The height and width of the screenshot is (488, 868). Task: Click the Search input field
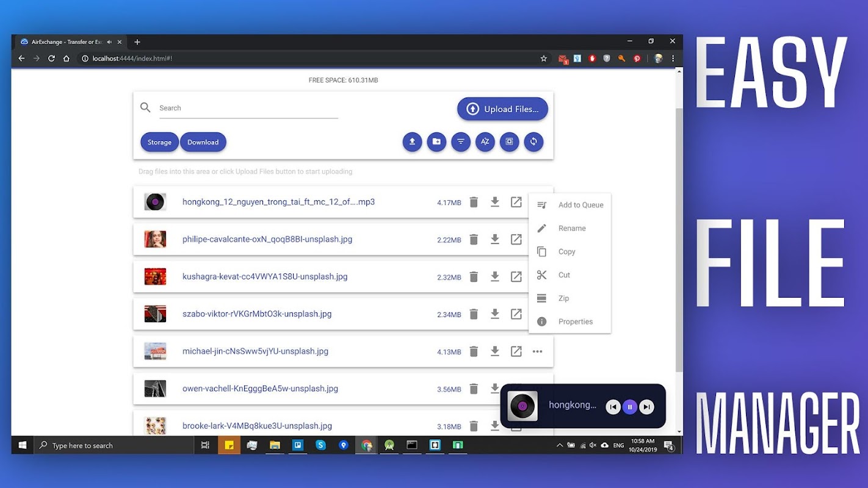tap(248, 108)
